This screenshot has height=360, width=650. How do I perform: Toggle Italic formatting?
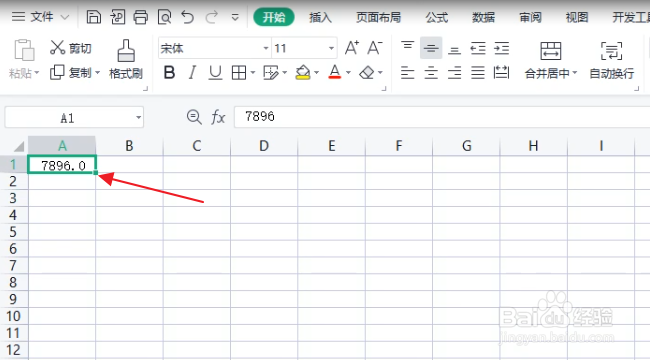192,73
